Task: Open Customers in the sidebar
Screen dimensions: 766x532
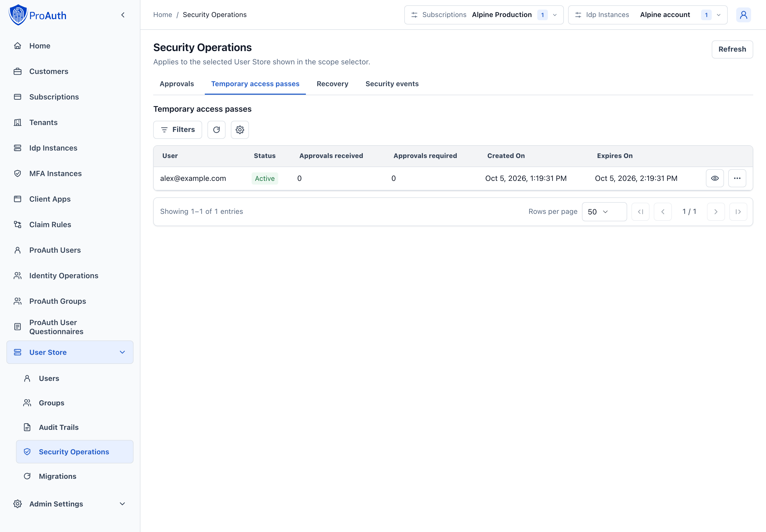Action: click(x=70, y=71)
